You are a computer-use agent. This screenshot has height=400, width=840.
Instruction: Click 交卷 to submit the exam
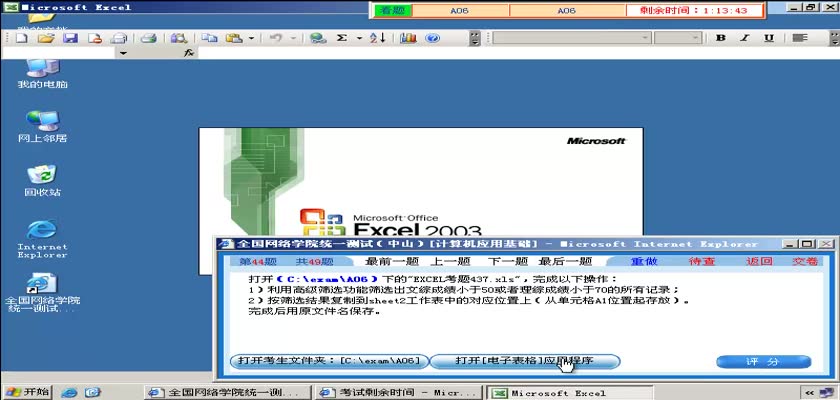tap(805, 261)
